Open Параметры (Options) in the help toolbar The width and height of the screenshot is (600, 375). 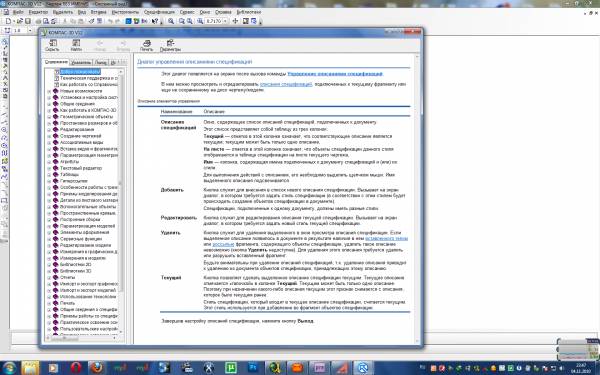pos(170,45)
